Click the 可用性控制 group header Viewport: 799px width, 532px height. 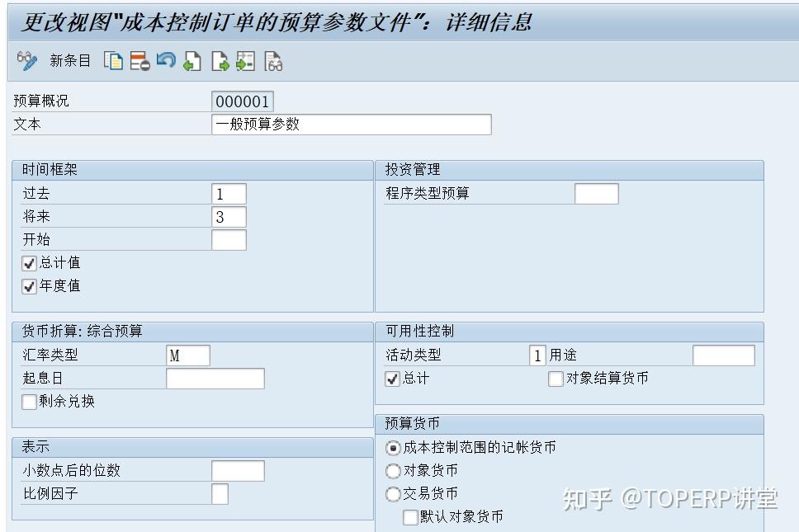570,332
